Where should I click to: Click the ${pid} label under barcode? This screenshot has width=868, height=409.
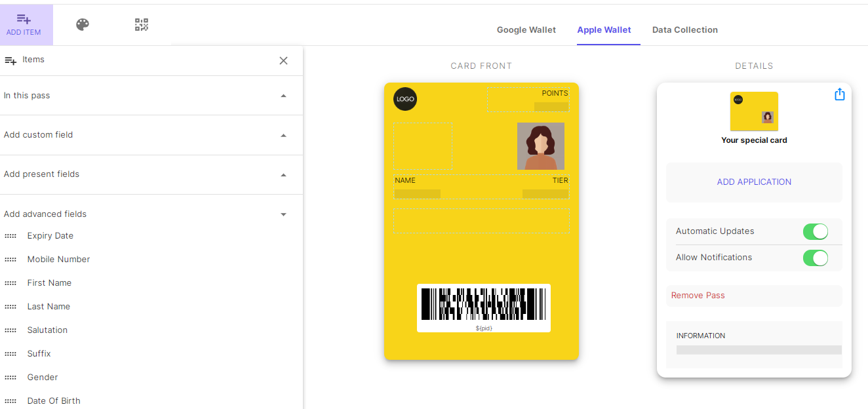[x=484, y=328]
